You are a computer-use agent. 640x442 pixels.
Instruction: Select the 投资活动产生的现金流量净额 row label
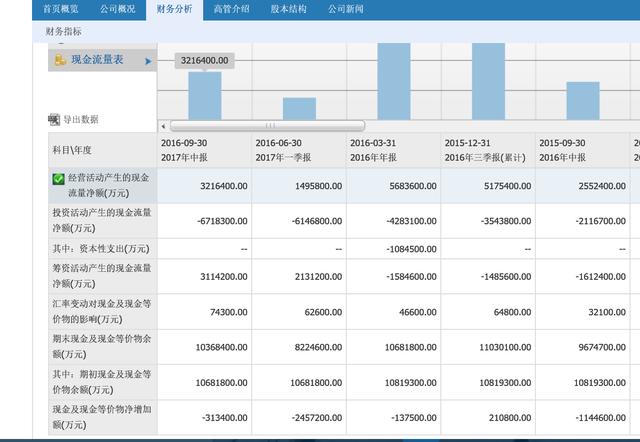pyautogui.click(x=102, y=220)
